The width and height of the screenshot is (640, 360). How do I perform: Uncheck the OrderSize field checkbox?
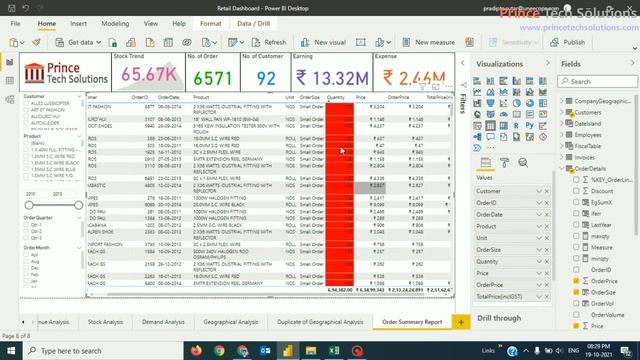coord(576,292)
